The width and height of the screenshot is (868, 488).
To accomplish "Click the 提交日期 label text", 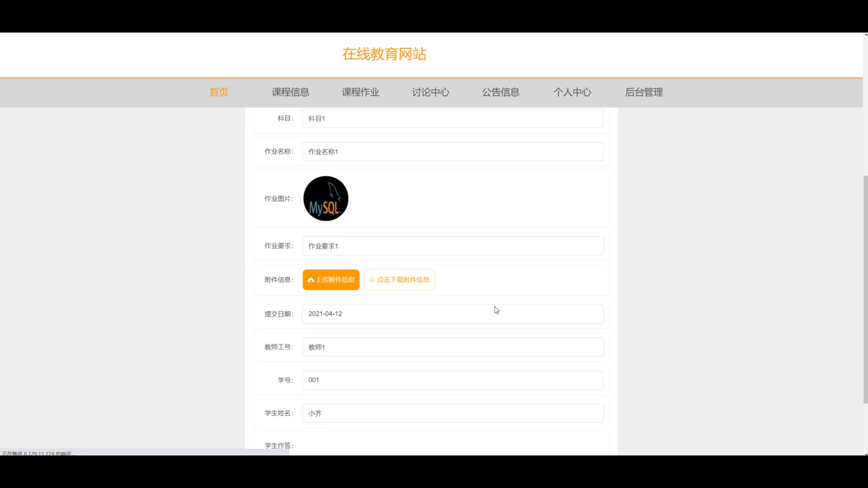I will tap(279, 314).
